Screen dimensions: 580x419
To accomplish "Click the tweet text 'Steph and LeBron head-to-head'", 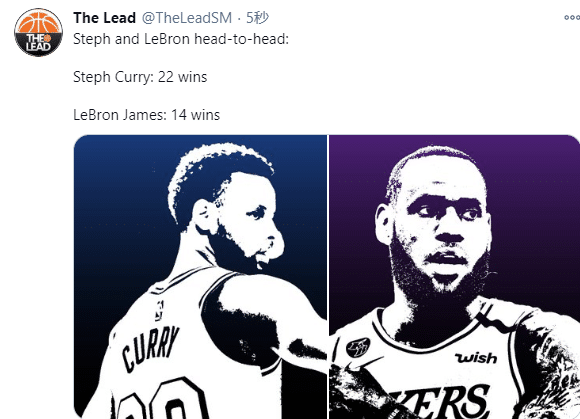I will point(181,39).
